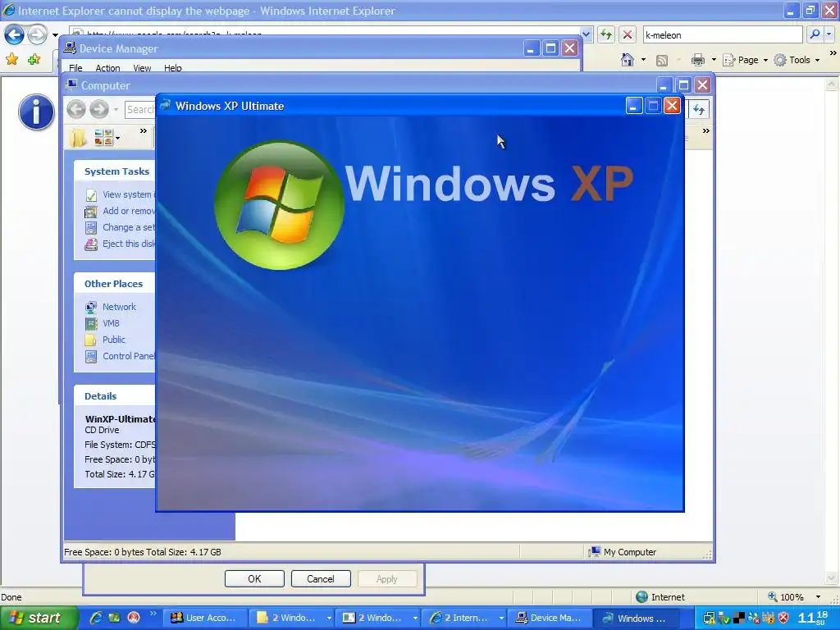Image resolution: width=840 pixels, height=630 pixels.
Task: Click Back arrow in Computer window
Action: click(x=76, y=109)
